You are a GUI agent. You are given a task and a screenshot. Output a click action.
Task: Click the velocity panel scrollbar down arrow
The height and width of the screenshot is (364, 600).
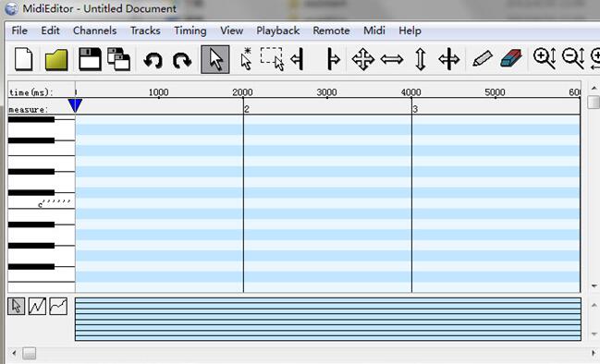pyautogui.click(x=594, y=334)
